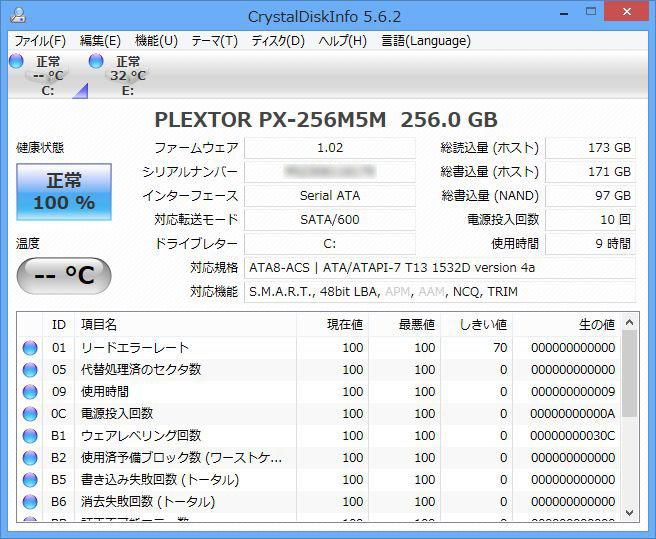
Task: Click the raw value 00000000000A
Action: pos(572,414)
